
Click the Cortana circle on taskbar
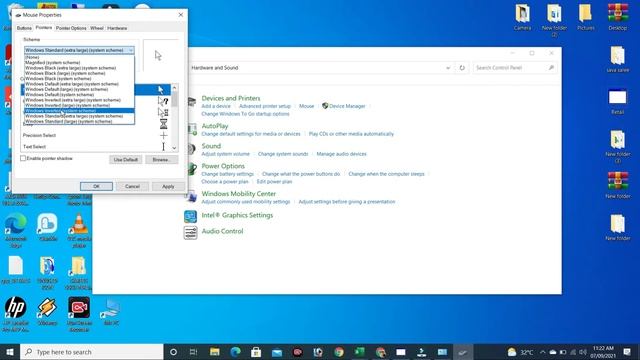pos(173,352)
